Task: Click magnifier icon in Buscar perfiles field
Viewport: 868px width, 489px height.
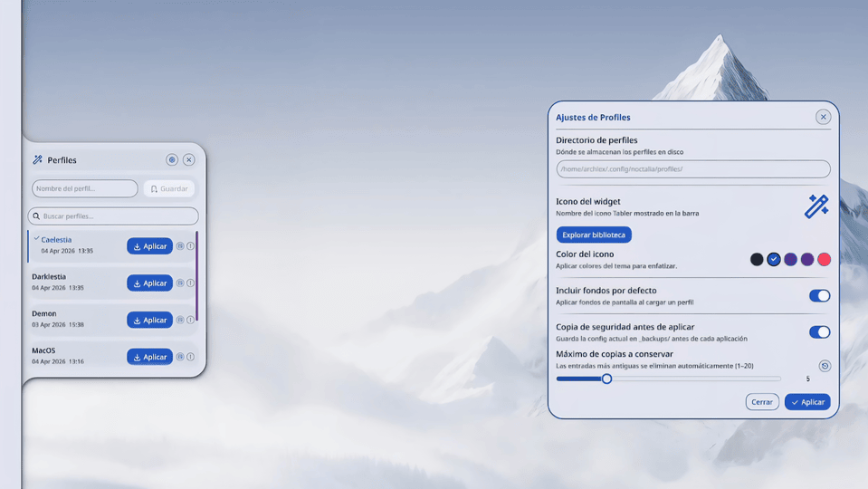Action: (x=36, y=216)
